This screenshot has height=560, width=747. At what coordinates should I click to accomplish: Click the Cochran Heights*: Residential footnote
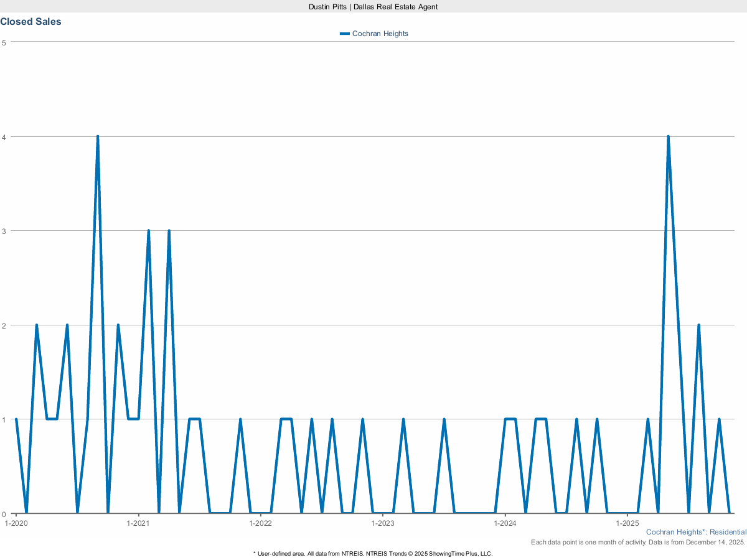pyautogui.click(x=696, y=532)
